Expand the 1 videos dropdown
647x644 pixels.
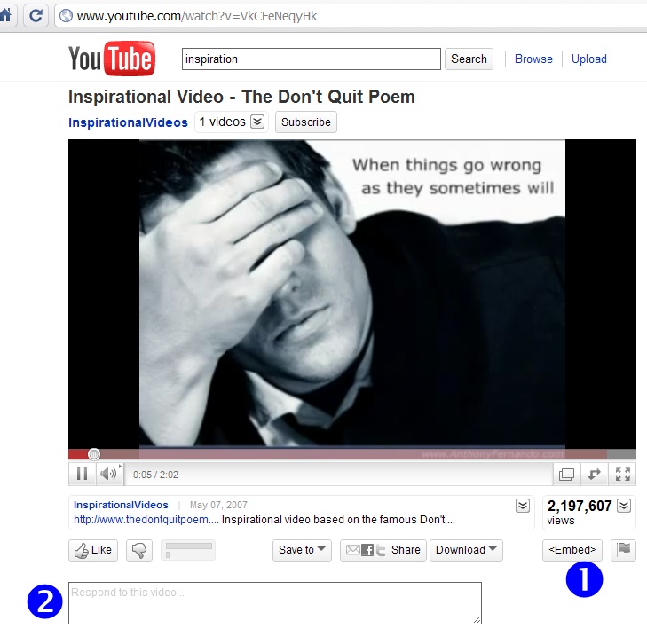[257, 122]
